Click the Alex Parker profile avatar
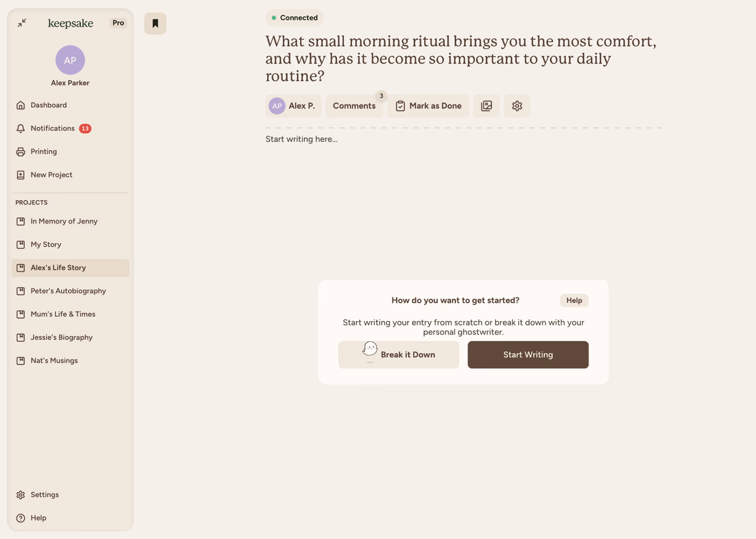Image resolution: width=756 pixels, height=539 pixels. pyautogui.click(x=70, y=60)
